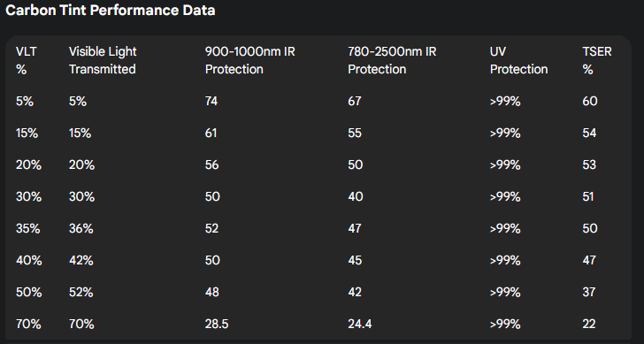Click the 74 IR value in 5% row
The height and width of the screenshot is (344, 644).
[x=211, y=101]
